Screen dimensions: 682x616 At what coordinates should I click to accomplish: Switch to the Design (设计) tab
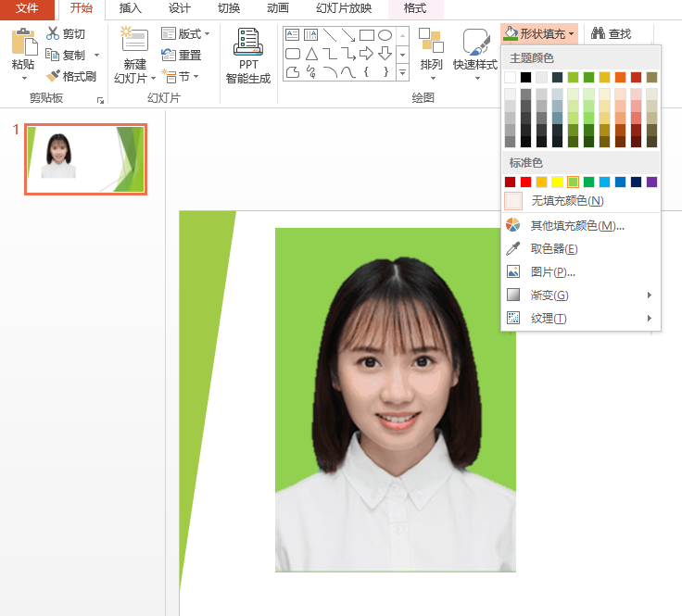(x=179, y=8)
